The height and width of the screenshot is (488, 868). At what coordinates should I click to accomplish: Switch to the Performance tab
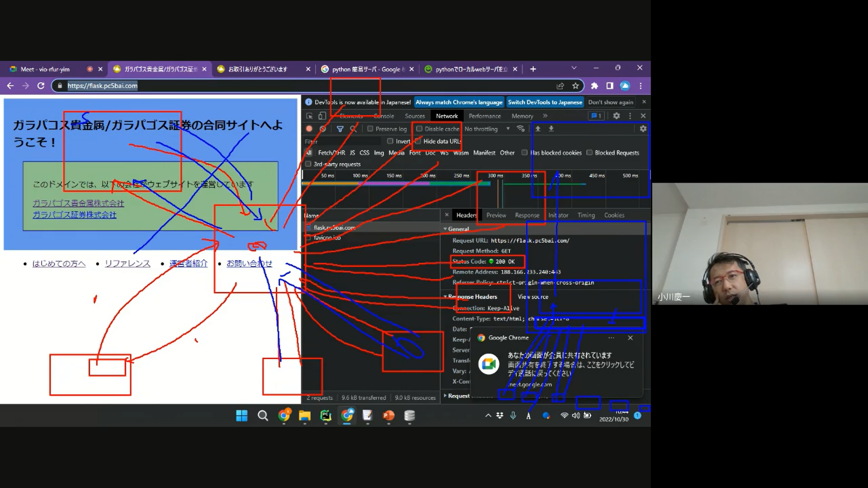pos(485,116)
